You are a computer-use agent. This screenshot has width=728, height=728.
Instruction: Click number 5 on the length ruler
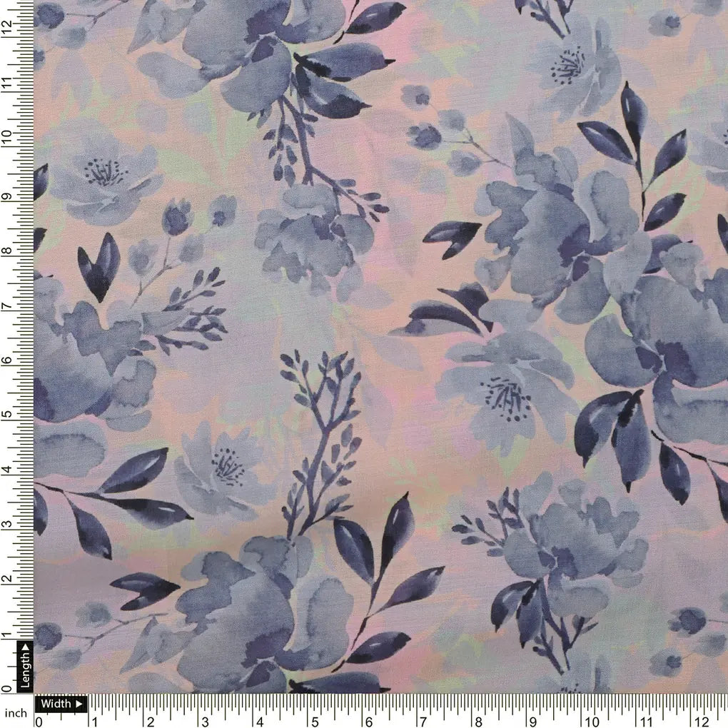[6, 415]
